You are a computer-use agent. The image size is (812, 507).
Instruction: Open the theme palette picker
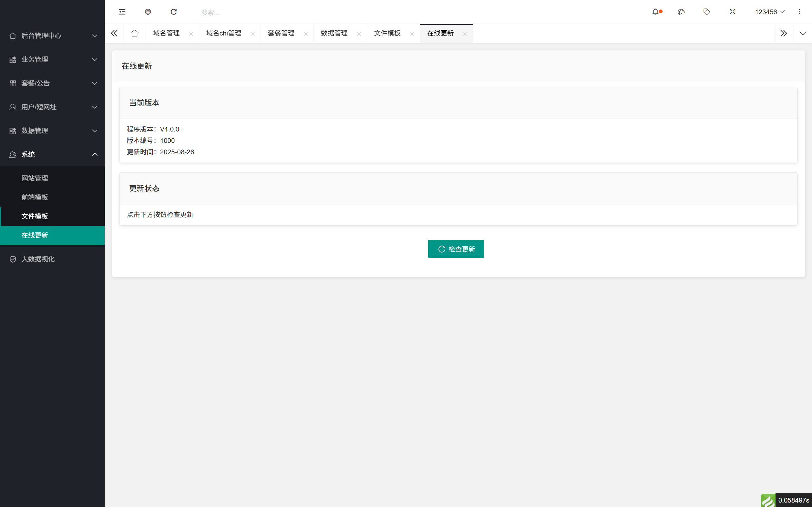[681, 12]
